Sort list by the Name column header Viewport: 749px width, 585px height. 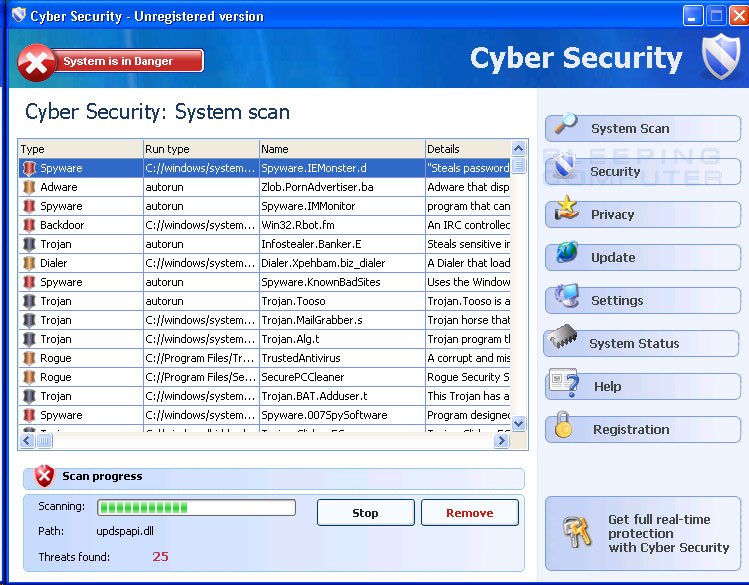coord(341,149)
